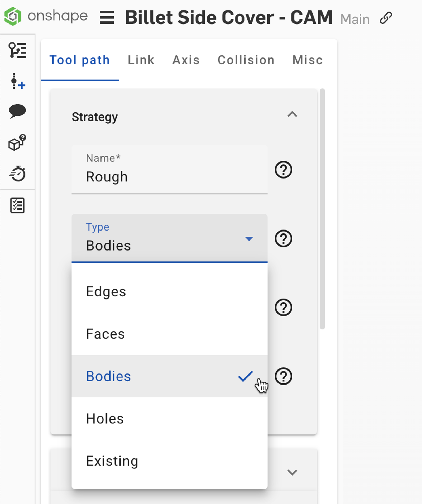
Task: Switch to the Link tab
Action: (x=141, y=60)
